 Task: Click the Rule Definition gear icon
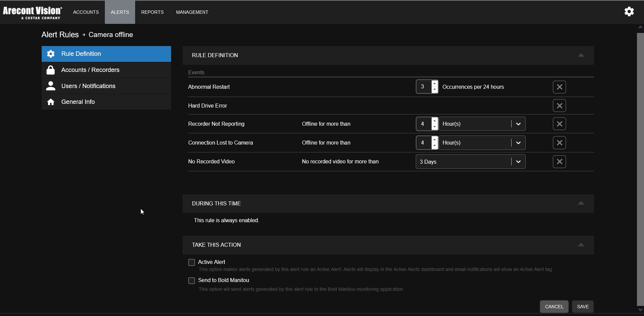[x=51, y=54]
